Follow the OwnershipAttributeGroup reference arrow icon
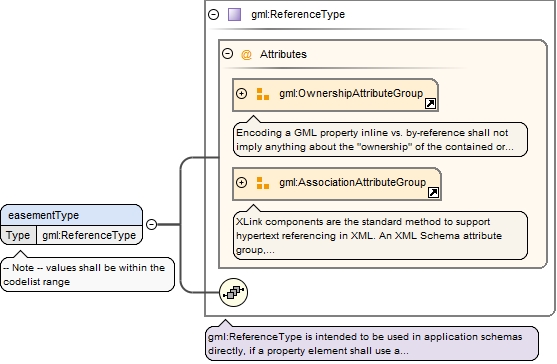Image resolution: width=557 pixels, height=364 pixels. (430, 104)
